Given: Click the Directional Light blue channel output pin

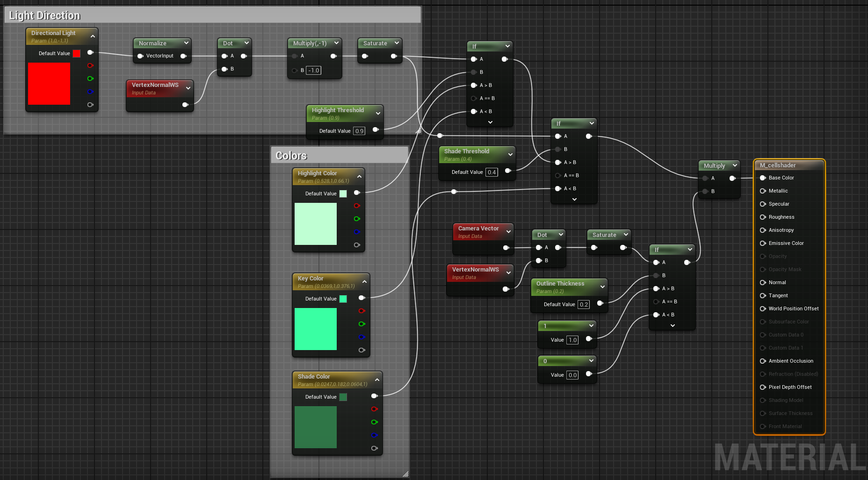Looking at the screenshot, I should (x=90, y=92).
